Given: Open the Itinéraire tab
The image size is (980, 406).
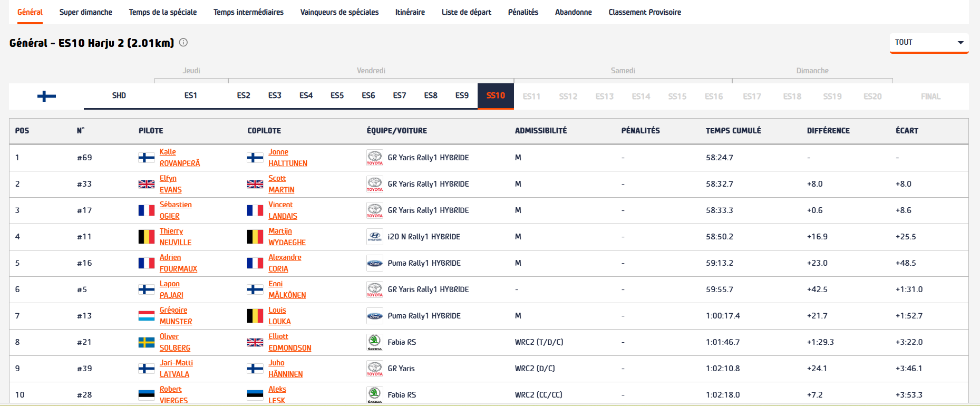Looking at the screenshot, I should click(410, 12).
